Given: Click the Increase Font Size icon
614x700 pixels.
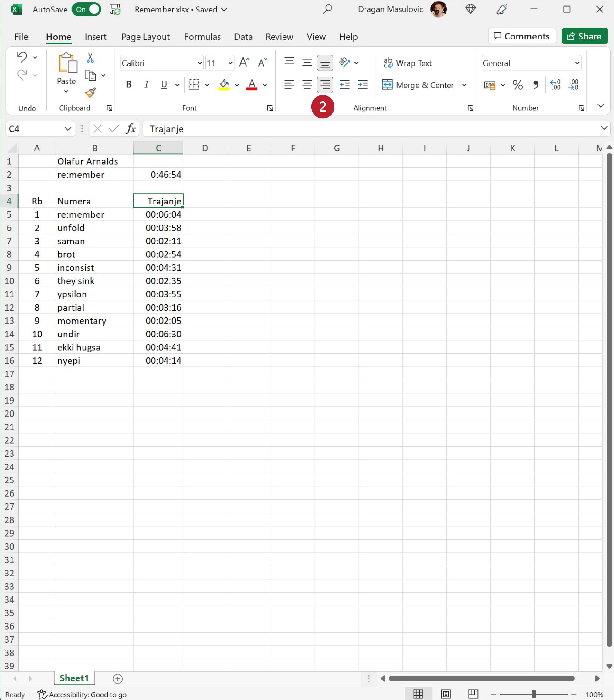Looking at the screenshot, I should pyautogui.click(x=244, y=63).
